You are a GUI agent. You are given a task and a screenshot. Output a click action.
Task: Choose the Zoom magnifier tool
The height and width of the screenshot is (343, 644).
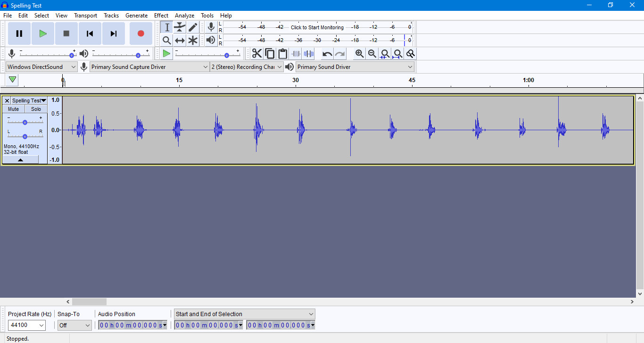(x=166, y=41)
